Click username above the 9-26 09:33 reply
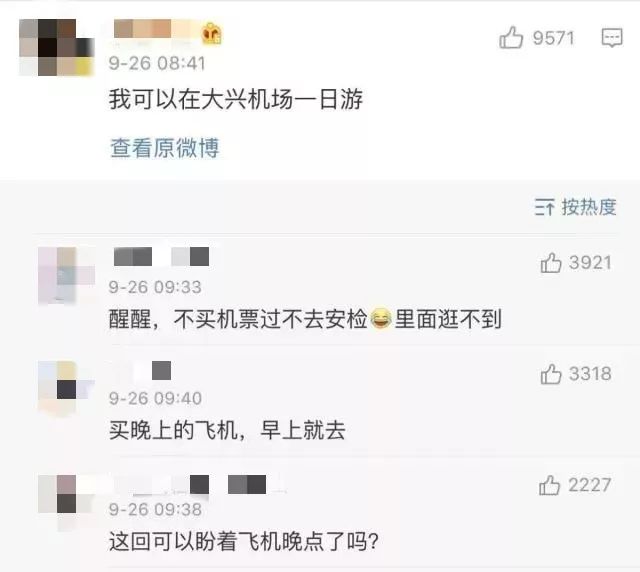Viewport: 640px width, 572px height. click(x=161, y=257)
